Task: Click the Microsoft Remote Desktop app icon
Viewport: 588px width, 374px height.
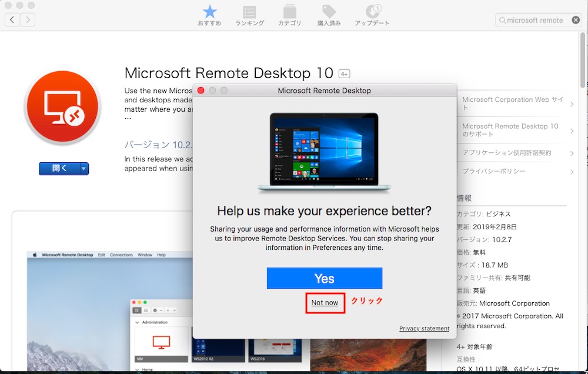Action: [x=63, y=106]
